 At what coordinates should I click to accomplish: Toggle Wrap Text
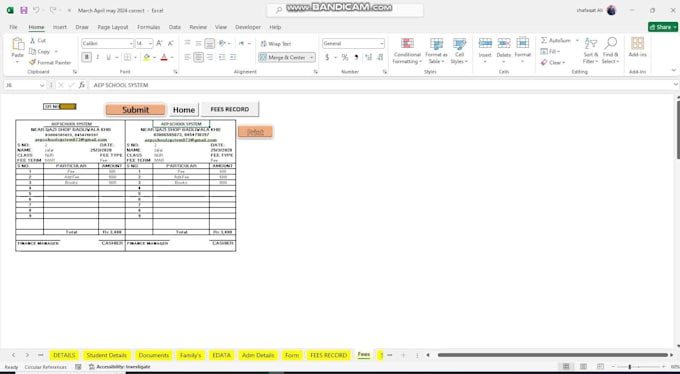[276, 44]
